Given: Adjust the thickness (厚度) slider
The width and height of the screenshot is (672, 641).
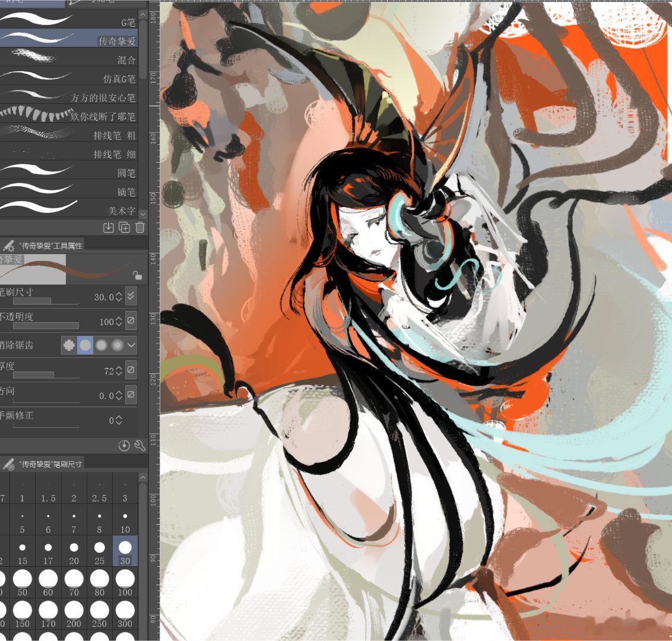Looking at the screenshot, I should coord(46,375).
